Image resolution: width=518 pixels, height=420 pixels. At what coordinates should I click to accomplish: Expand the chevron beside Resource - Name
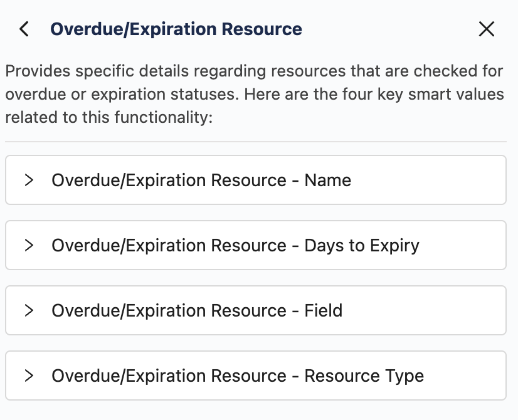(x=28, y=181)
